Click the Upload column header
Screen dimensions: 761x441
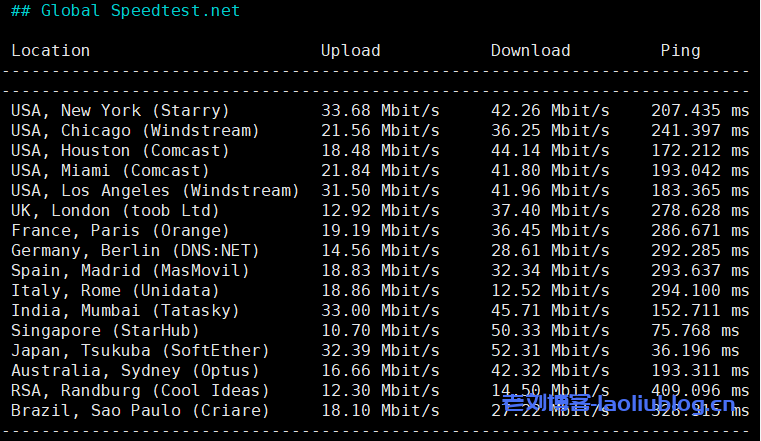(350, 51)
